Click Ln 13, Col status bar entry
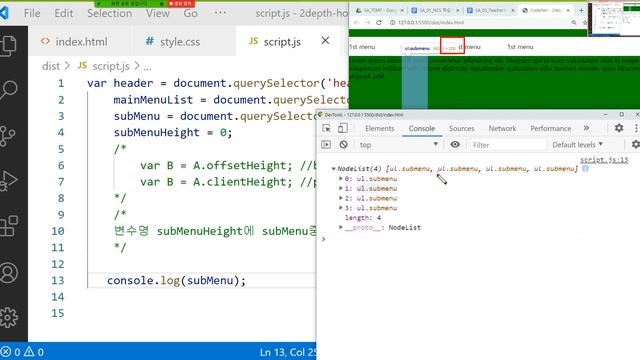 click(x=287, y=352)
